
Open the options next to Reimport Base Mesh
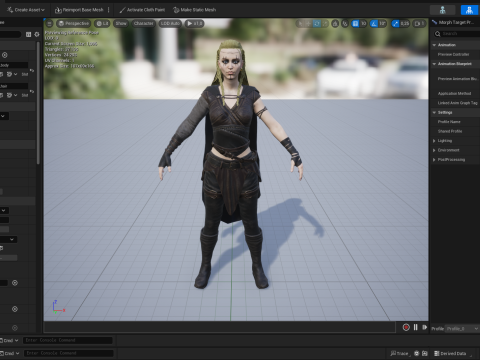pos(109,10)
